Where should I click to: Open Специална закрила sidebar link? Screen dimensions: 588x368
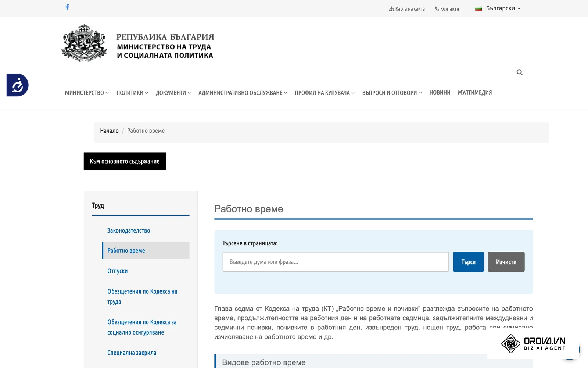pos(132,353)
